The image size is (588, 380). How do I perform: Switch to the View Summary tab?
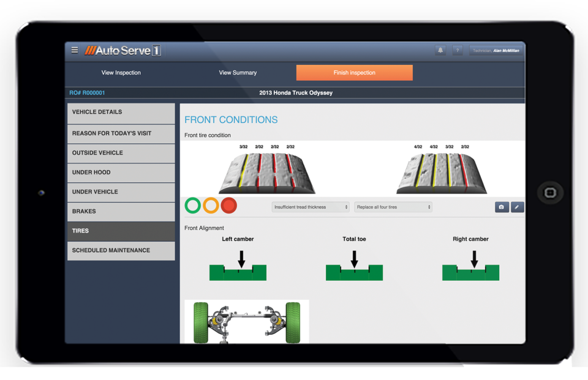tap(238, 72)
